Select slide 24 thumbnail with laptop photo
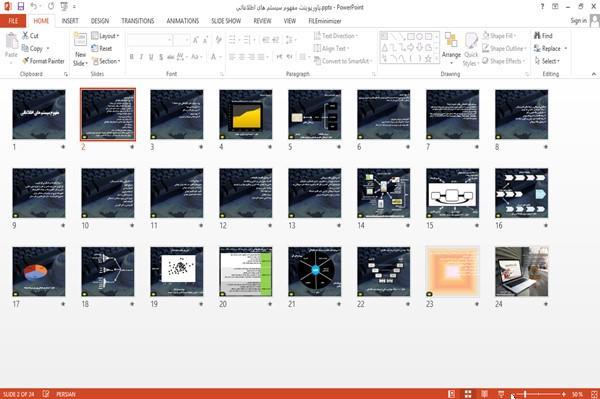 (522, 272)
